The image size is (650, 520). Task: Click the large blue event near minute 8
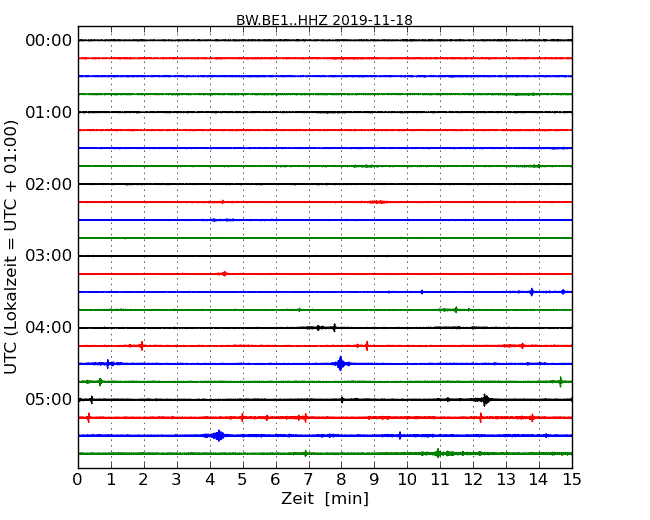(341, 364)
